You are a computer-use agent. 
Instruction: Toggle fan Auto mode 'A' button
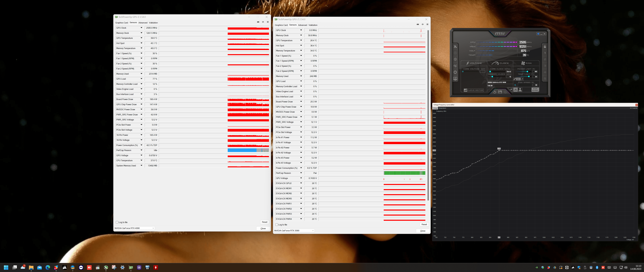(x=516, y=90)
